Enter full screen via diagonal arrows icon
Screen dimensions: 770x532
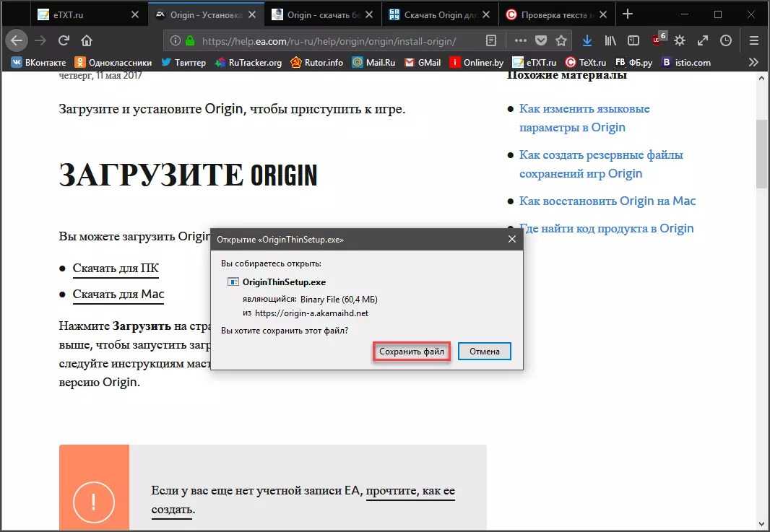(x=703, y=41)
